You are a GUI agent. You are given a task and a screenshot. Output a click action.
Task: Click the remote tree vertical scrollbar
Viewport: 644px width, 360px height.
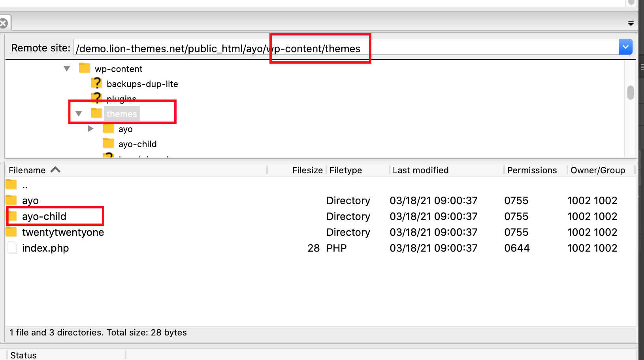coord(631,93)
